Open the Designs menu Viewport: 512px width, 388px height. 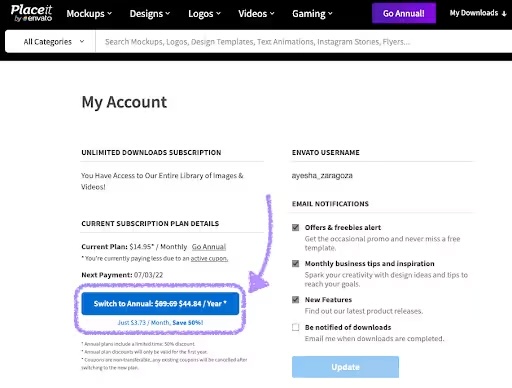click(150, 14)
